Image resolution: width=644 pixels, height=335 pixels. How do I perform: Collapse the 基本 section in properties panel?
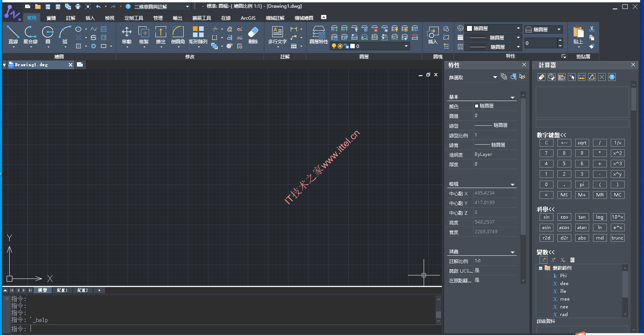(x=513, y=97)
